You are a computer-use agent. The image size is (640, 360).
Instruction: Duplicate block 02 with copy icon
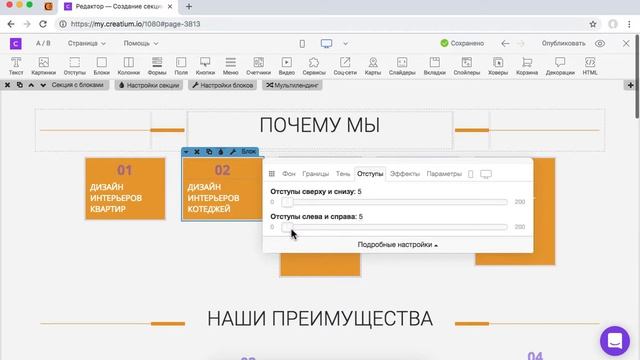209,152
